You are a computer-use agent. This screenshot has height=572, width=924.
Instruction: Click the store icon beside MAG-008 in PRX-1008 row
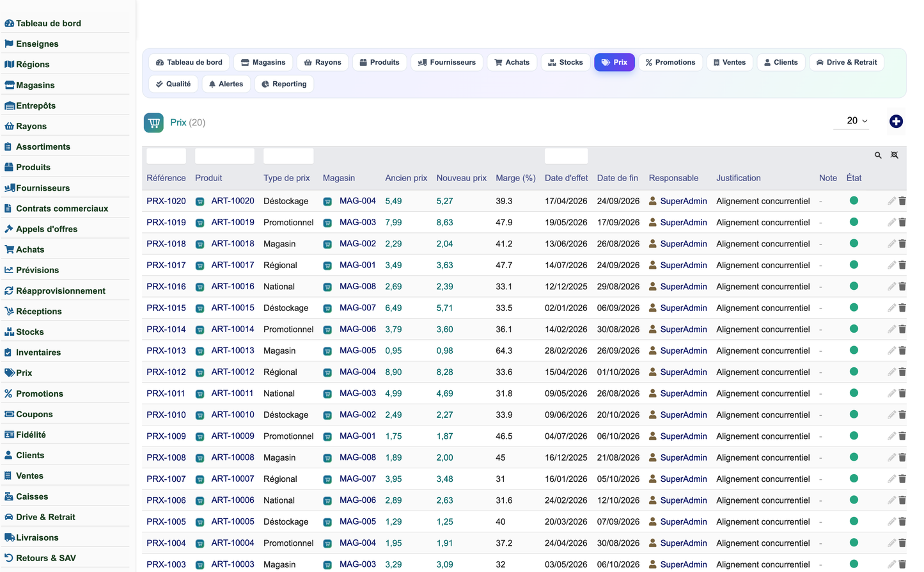tap(327, 458)
